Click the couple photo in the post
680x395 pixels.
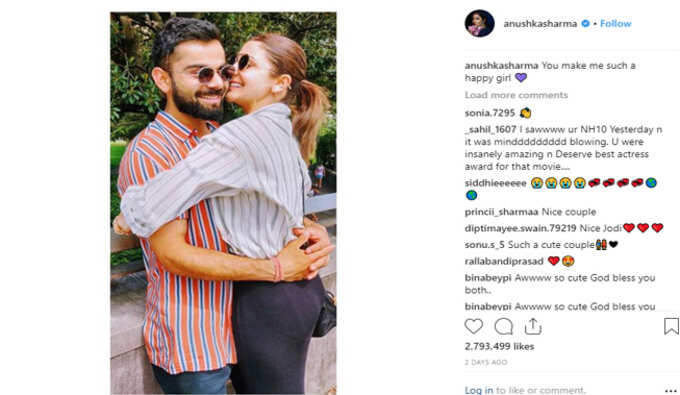coord(223,203)
